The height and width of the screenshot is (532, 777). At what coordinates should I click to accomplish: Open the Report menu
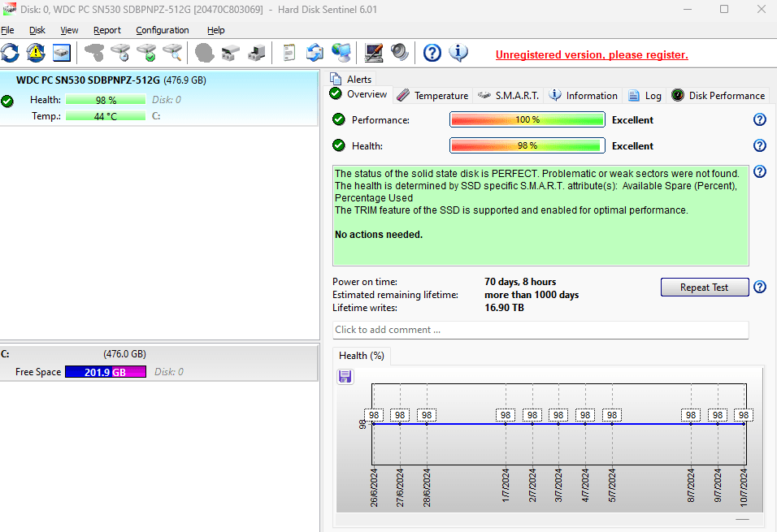[x=106, y=30]
